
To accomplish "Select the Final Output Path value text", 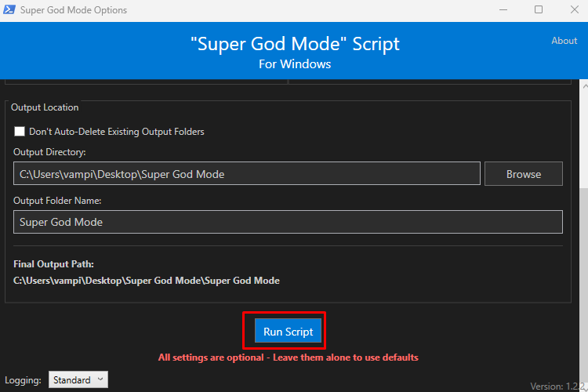I will 147,281.
